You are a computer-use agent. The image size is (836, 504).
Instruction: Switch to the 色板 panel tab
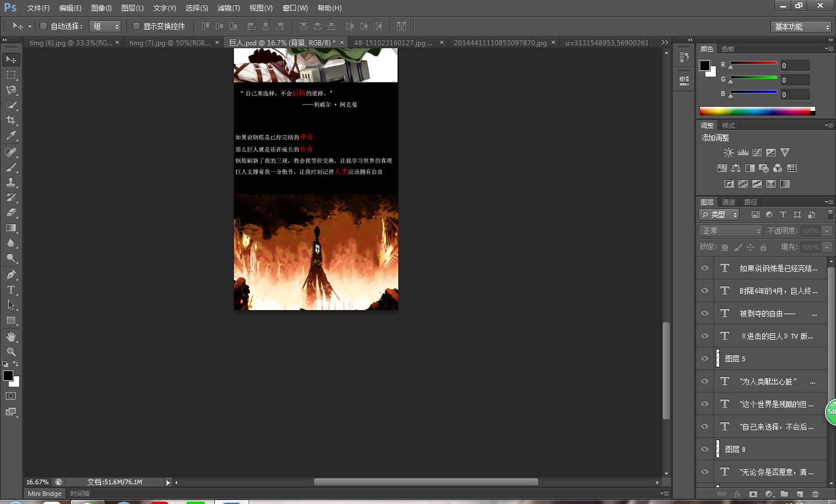[x=728, y=49]
